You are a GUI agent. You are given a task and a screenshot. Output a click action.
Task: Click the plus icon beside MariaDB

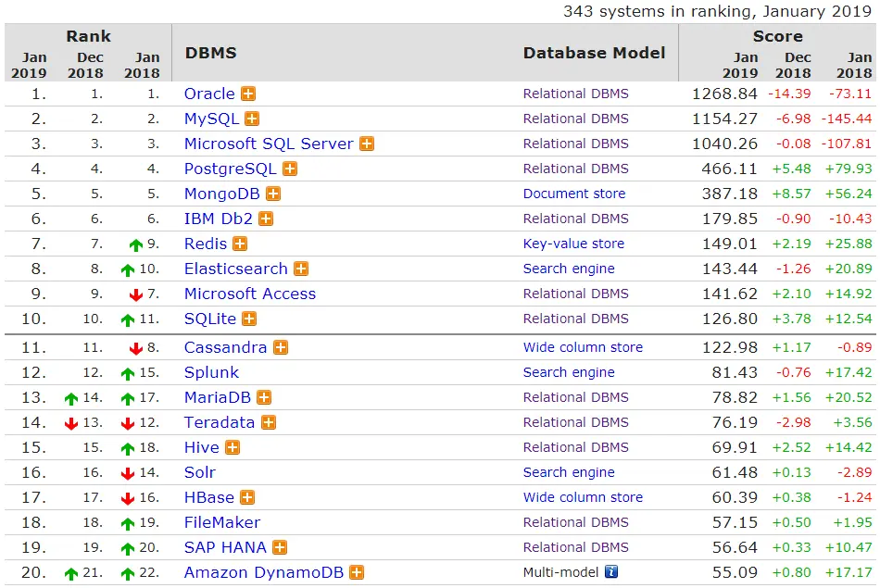(264, 398)
